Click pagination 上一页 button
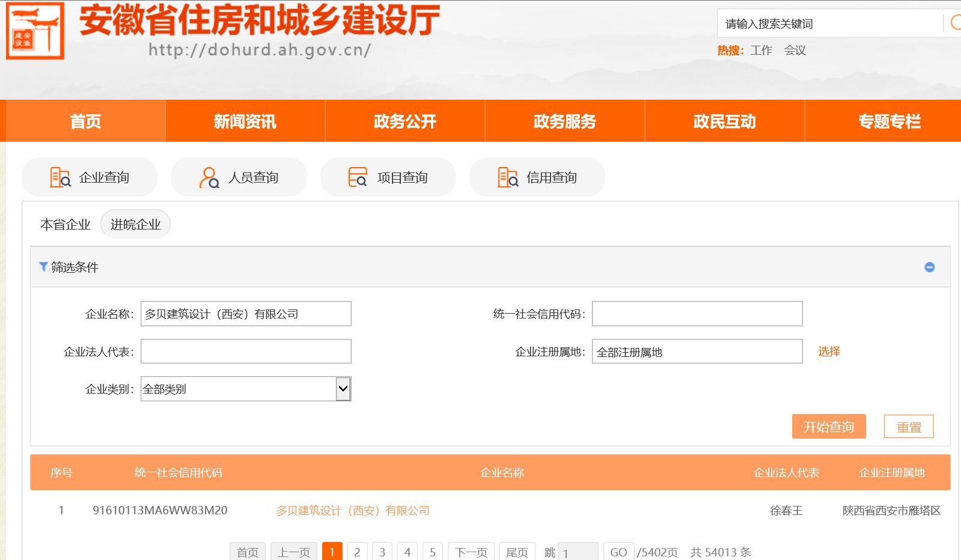This screenshot has height=560, width=961. click(x=294, y=552)
